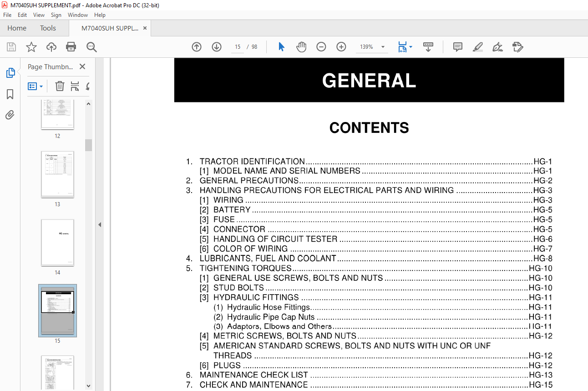Select page 13 thumbnail
Screen dimensions: 588x391
pos(57,175)
